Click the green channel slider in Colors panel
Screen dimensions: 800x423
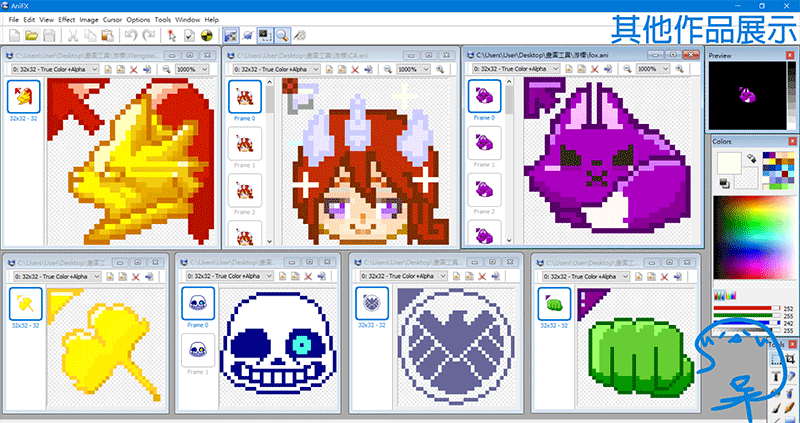(746, 315)
